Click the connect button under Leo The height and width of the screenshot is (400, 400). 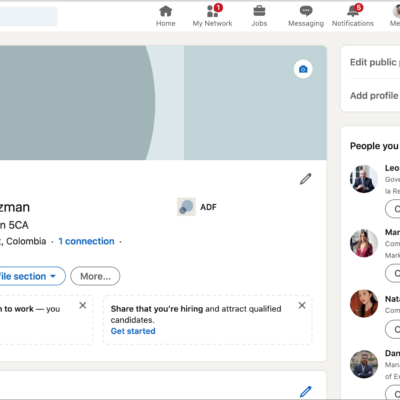(x=393, y=209)
